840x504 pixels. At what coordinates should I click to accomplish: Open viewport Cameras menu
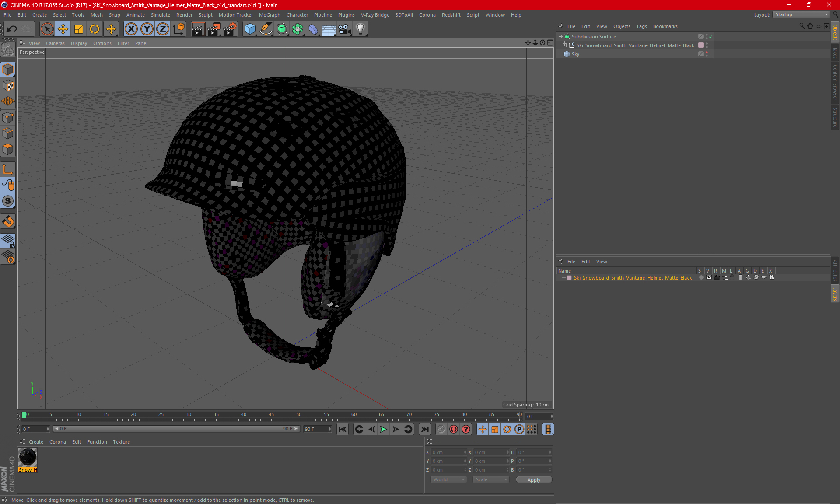[x=55, y=43]
